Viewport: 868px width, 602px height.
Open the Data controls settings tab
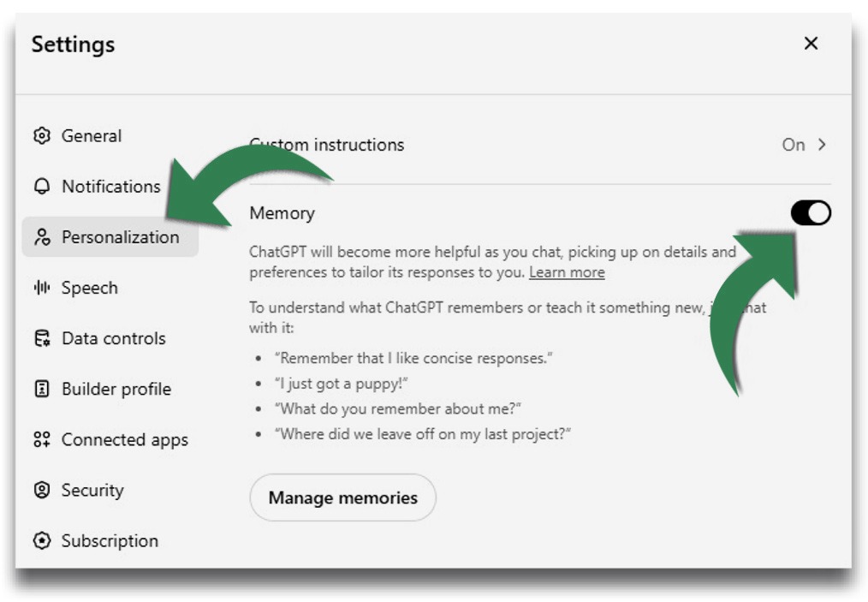[x=113, y=338]
